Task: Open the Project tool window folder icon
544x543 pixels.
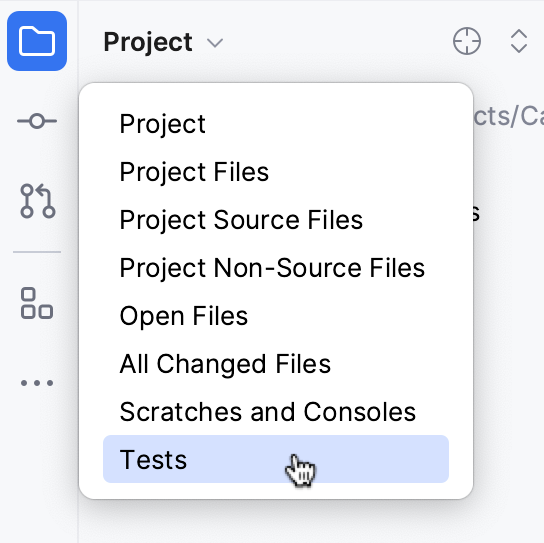Action: click(x=37, y=41)
